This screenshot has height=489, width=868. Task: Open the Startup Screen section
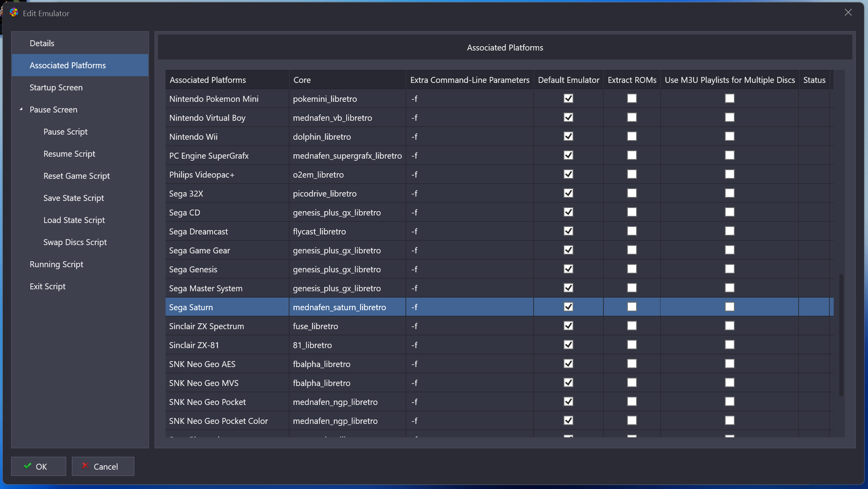tap(80, 87)
